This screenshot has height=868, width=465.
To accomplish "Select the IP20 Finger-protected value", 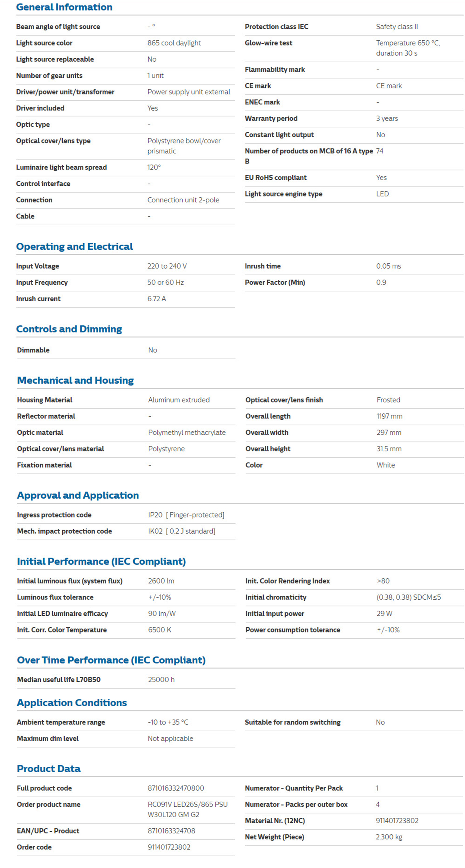I will coord(186,515).
